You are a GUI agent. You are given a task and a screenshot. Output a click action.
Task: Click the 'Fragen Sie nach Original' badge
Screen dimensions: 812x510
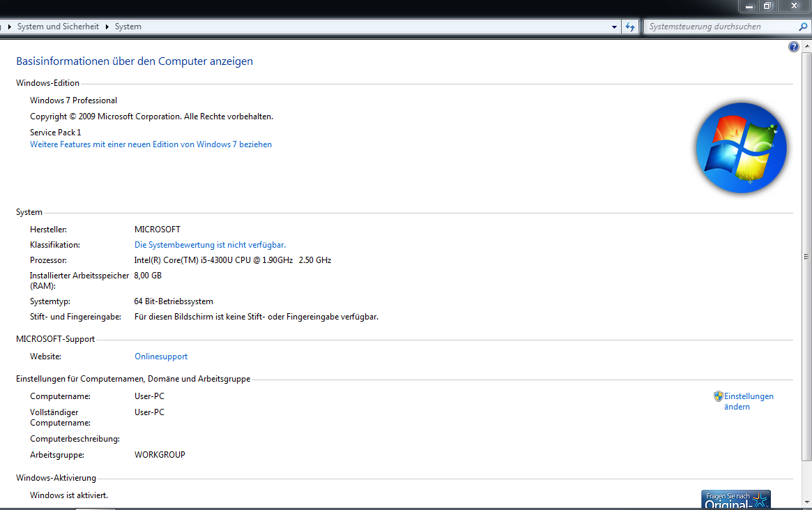tap(736, 500)
